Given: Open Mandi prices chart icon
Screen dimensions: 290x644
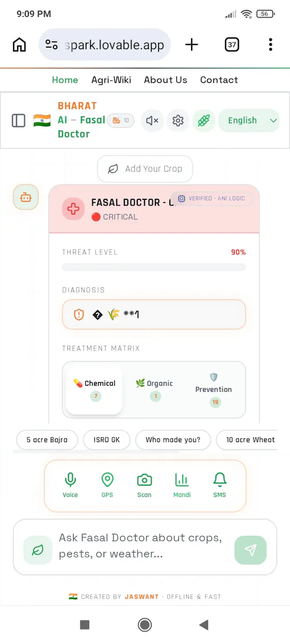Looking at the screenshot, I should tap(182, 486).
